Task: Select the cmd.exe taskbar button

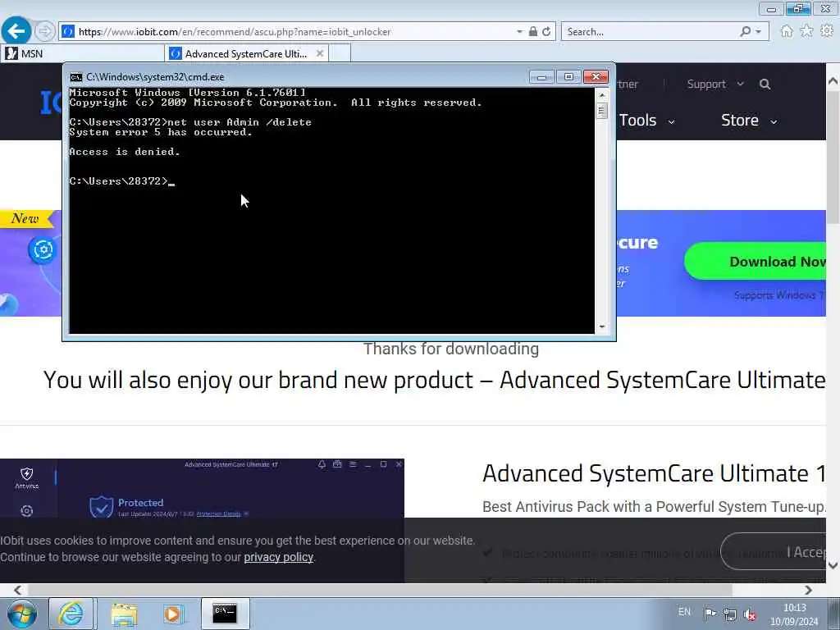Action: coord(225,614)
